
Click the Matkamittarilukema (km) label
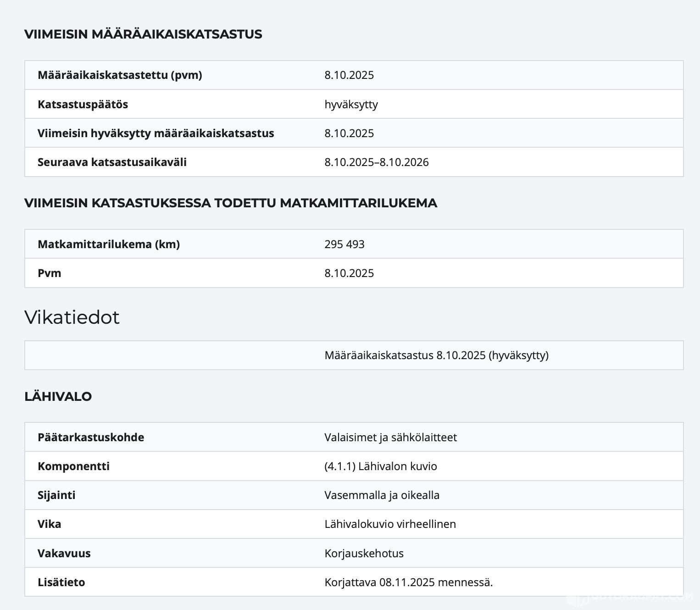(x=109, y=244)
